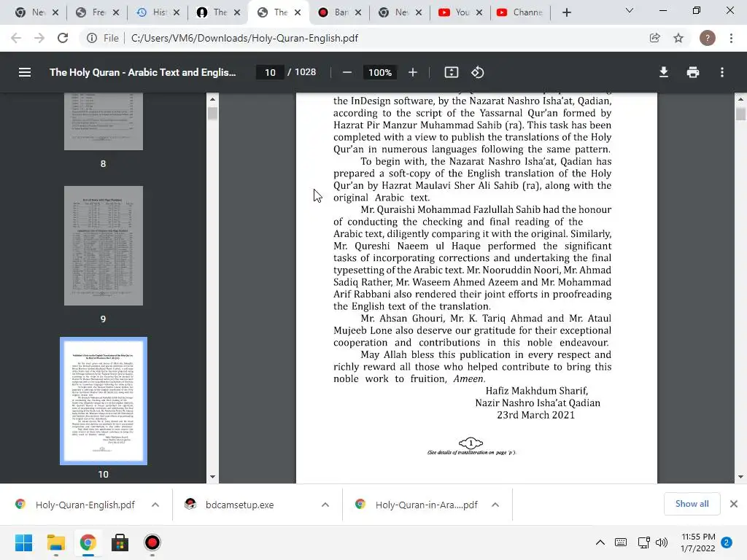Select page 10 thumbnail
The width and height of the screenshot is (747, 560).
point(104,401)
